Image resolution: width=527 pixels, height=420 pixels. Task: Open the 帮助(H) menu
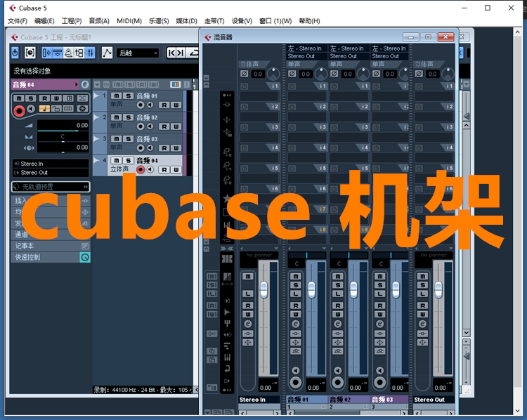point(309,21)
